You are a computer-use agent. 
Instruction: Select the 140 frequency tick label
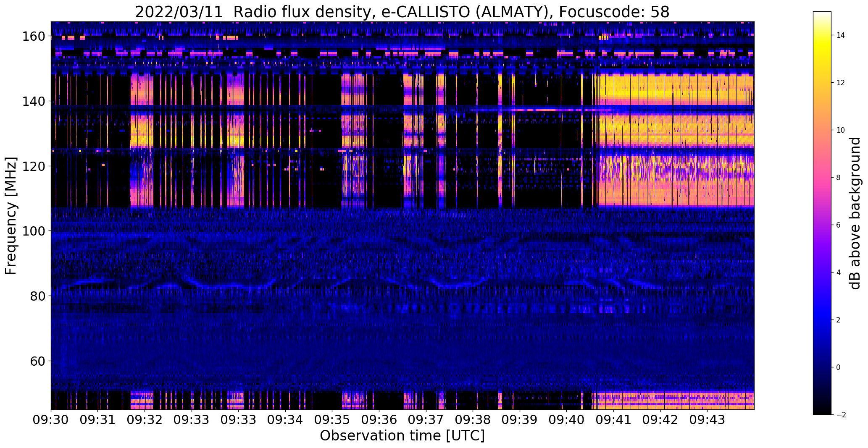click(x=33, y=101)
